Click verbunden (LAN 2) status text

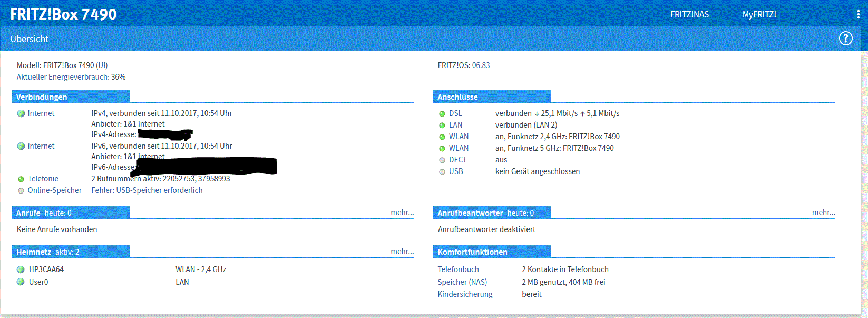click(x=526, y=125)
